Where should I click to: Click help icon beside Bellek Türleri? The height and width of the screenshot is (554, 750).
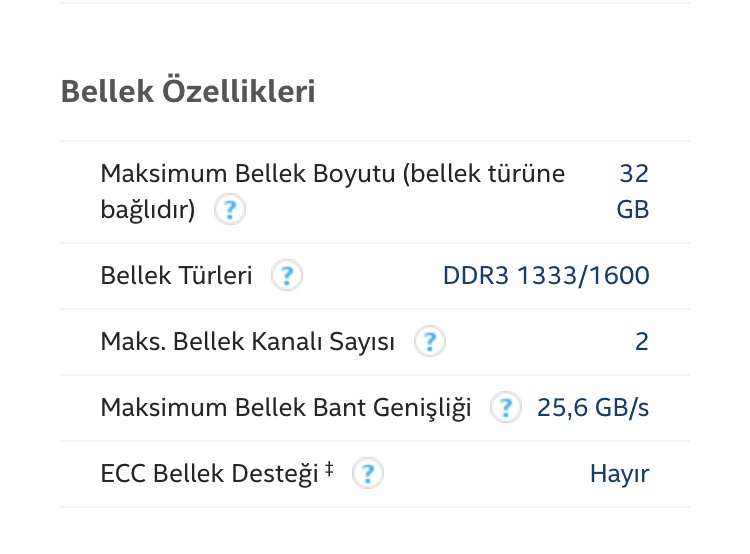(287, 275)
